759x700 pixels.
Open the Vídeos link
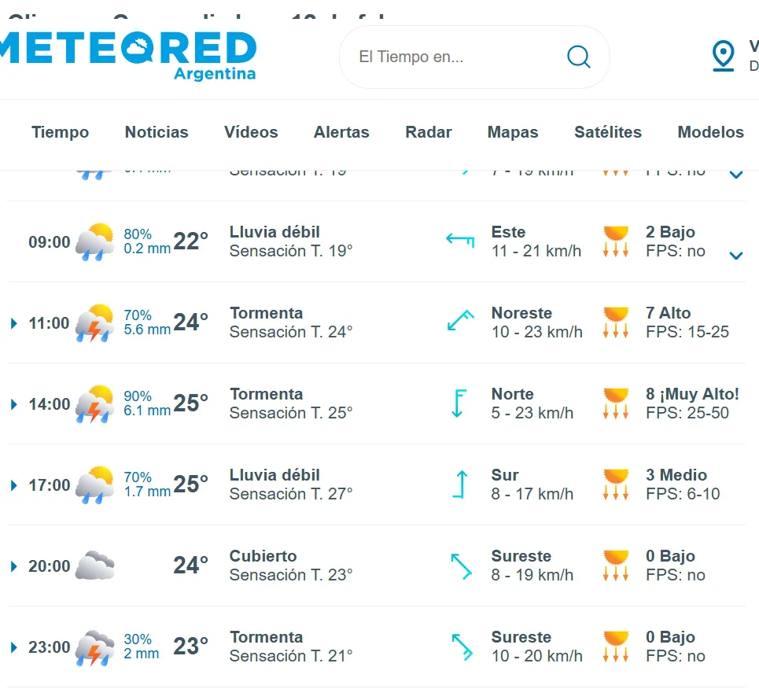[250, 132]
